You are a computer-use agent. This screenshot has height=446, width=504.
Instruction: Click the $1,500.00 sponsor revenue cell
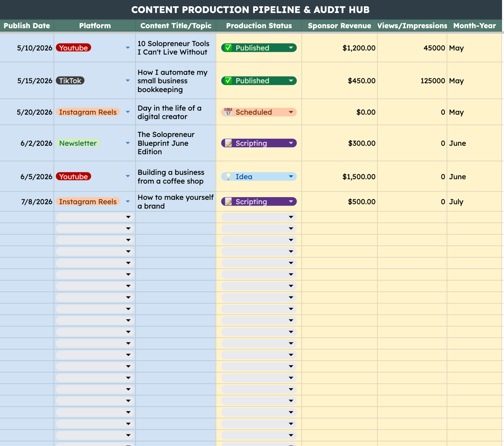click(x=339, y=177)
